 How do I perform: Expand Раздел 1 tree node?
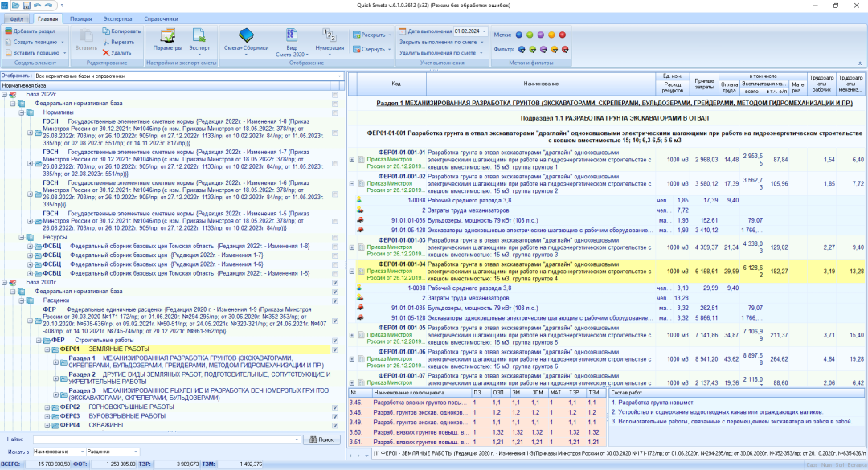coord(56,362)
